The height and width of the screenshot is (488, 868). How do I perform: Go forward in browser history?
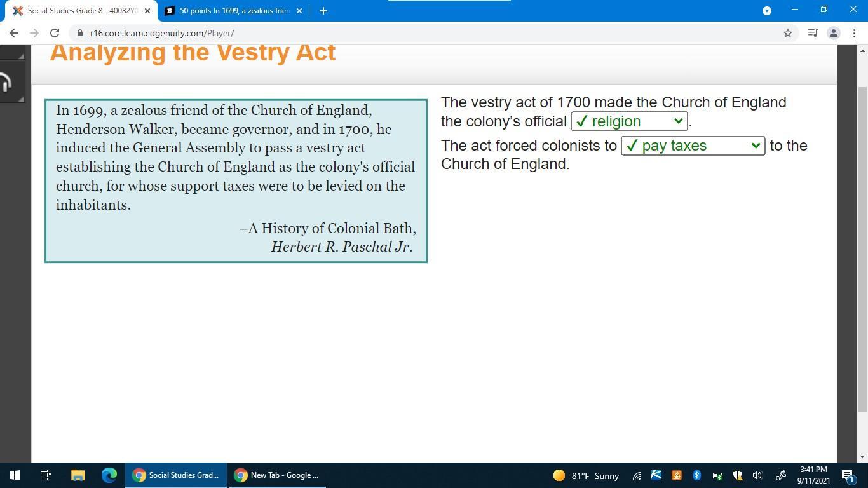click(34, 33)
